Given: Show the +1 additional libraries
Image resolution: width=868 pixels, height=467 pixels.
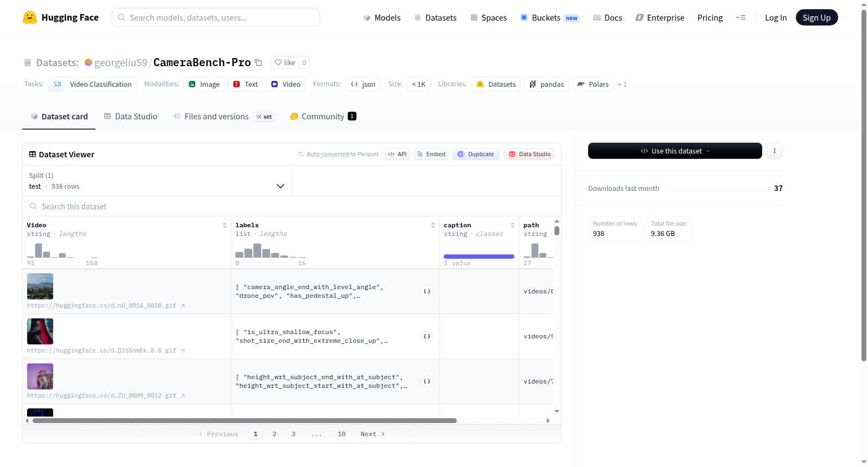Looking at the screenshot, I should [622, 84].
